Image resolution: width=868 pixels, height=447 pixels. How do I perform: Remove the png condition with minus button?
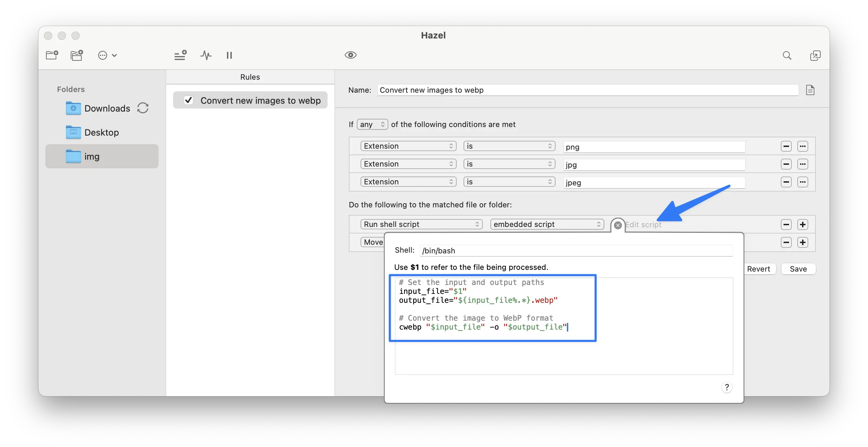786,146
